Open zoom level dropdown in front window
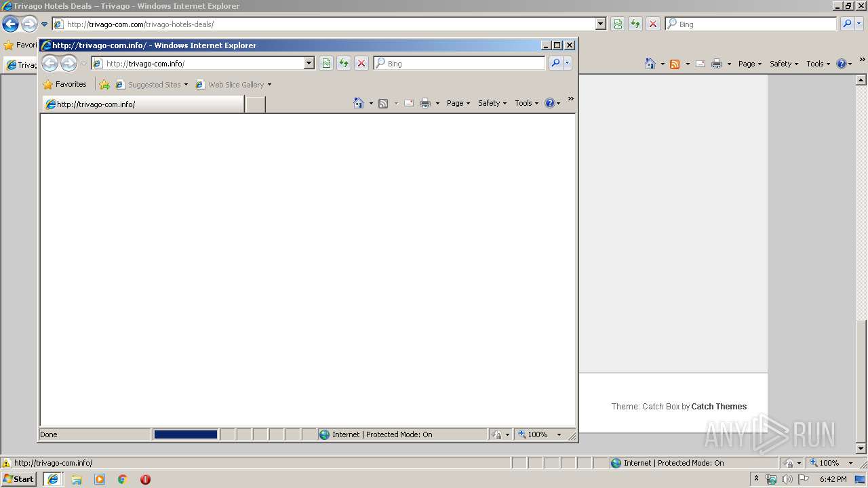Screen dimensions: 868x488 (x=559, y=434)
